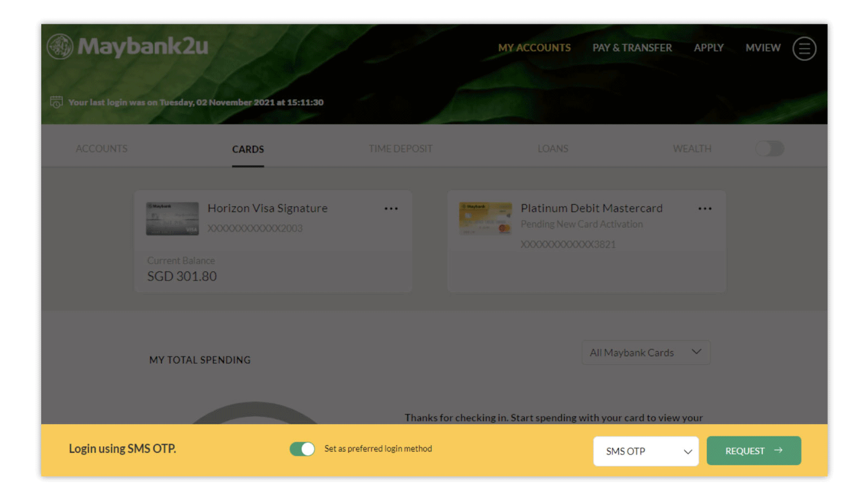868x499 pixels.
Task: Open the SMS OTP method dropdown
Action: click(646, 451)
